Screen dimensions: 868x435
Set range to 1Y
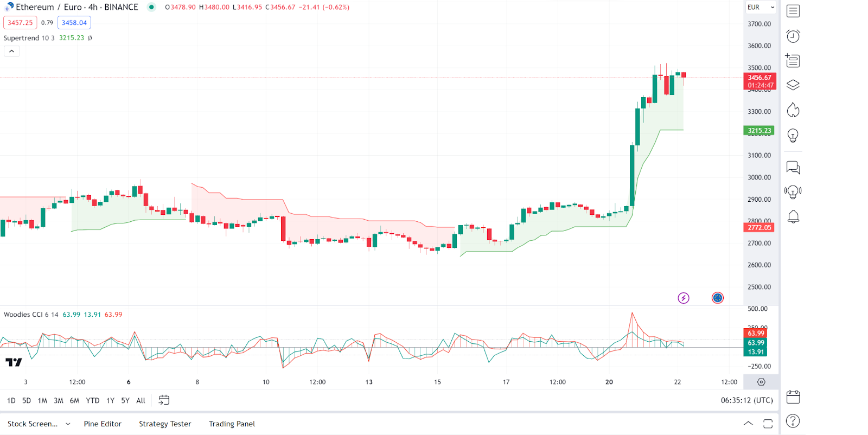click(x=111, y=401)
